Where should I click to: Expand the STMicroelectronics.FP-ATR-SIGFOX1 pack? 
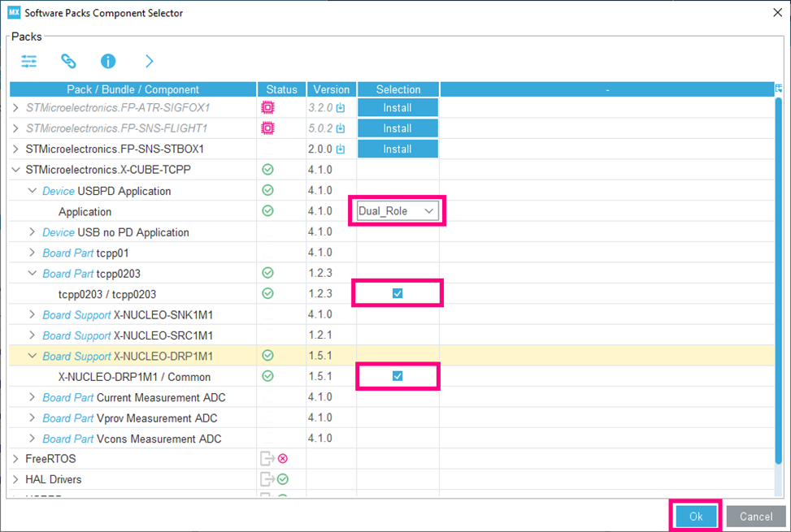15,107
